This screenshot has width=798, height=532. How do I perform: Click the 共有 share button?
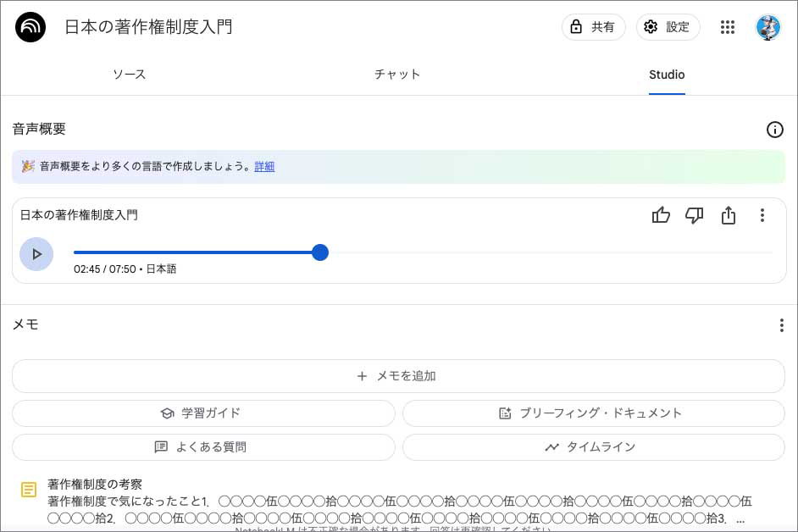tap(593, 27)
